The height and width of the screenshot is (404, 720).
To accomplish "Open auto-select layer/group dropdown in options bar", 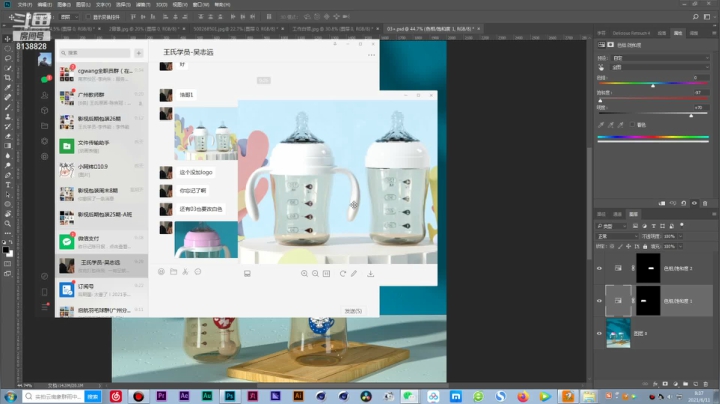I will [70, 17].
